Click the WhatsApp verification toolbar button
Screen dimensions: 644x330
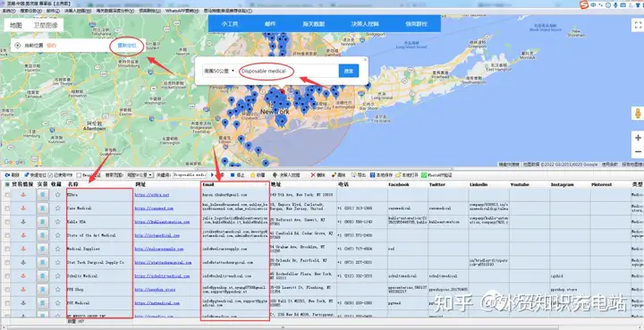(436, 175)
